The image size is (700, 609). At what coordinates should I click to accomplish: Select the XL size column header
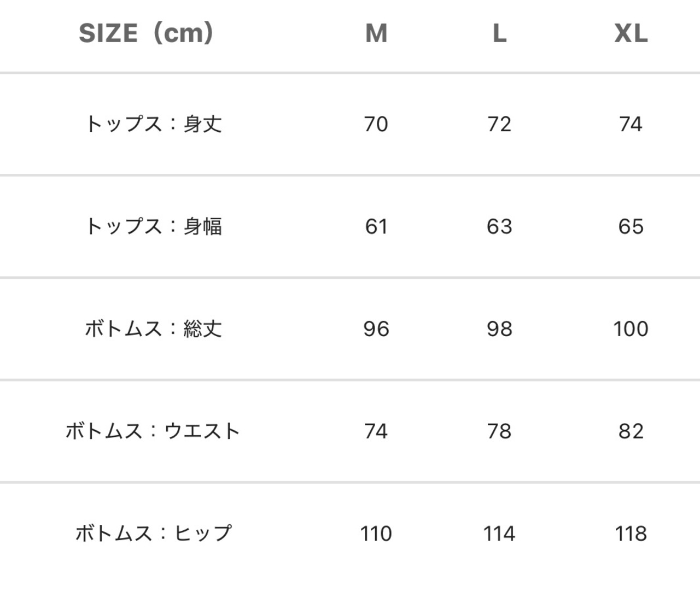pos(631,33)
